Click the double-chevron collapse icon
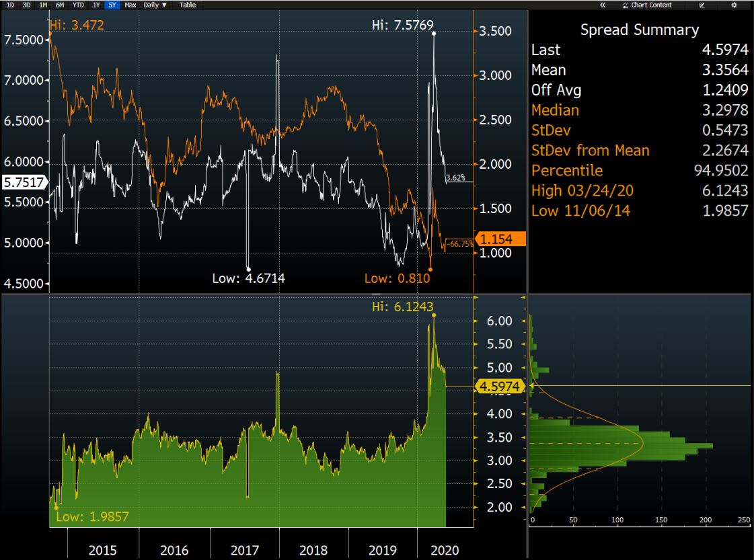 pyautogui.click(x=603, y=5)
